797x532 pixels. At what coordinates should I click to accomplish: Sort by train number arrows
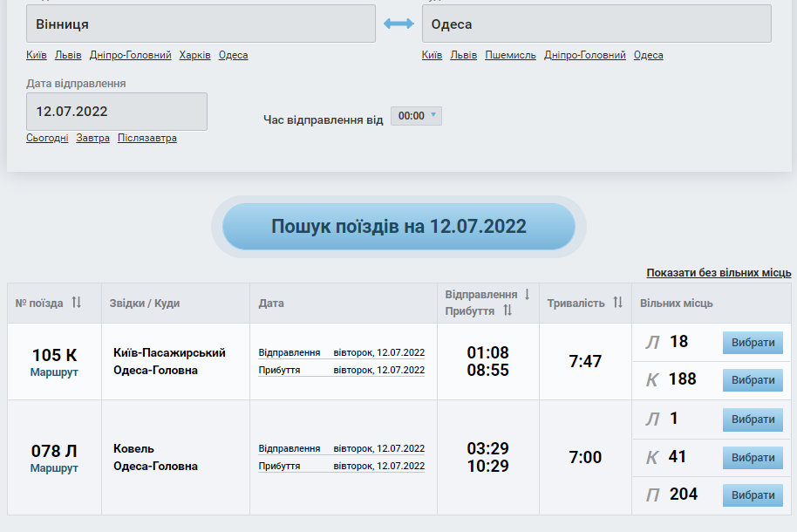[77, 303]
